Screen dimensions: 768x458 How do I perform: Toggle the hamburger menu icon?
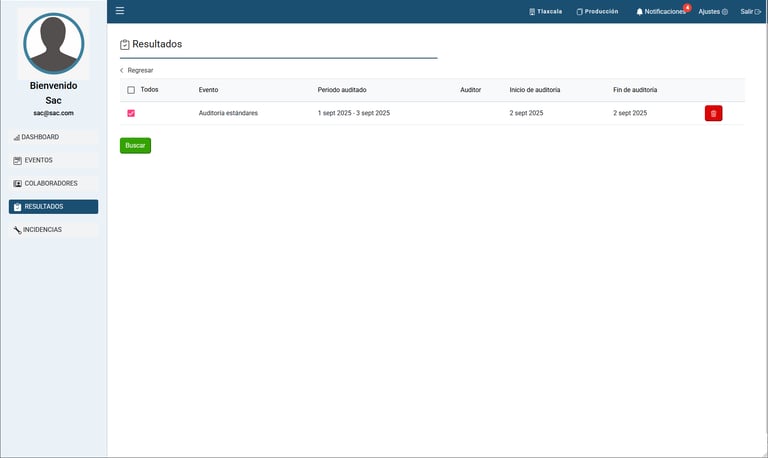coord(120,11)
